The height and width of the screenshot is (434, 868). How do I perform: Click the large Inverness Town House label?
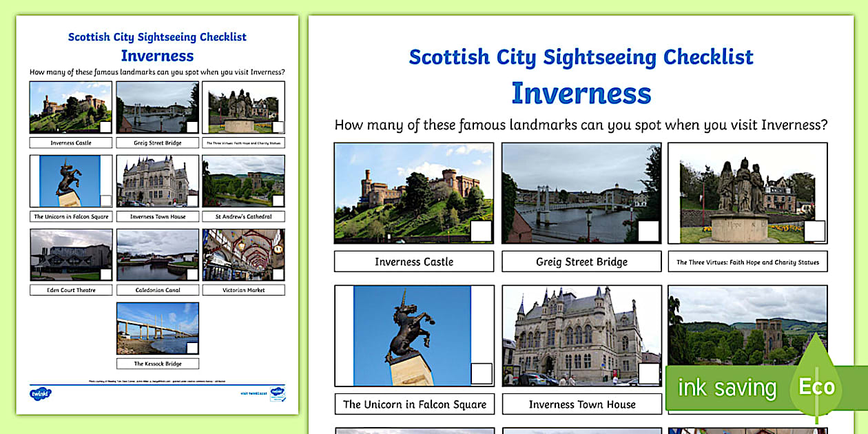[581, 404]
